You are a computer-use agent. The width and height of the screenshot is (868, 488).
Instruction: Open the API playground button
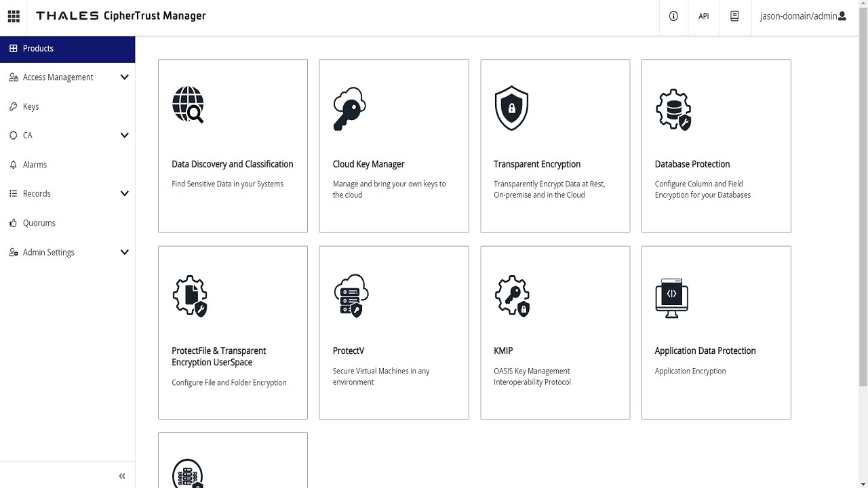point(704,16)
